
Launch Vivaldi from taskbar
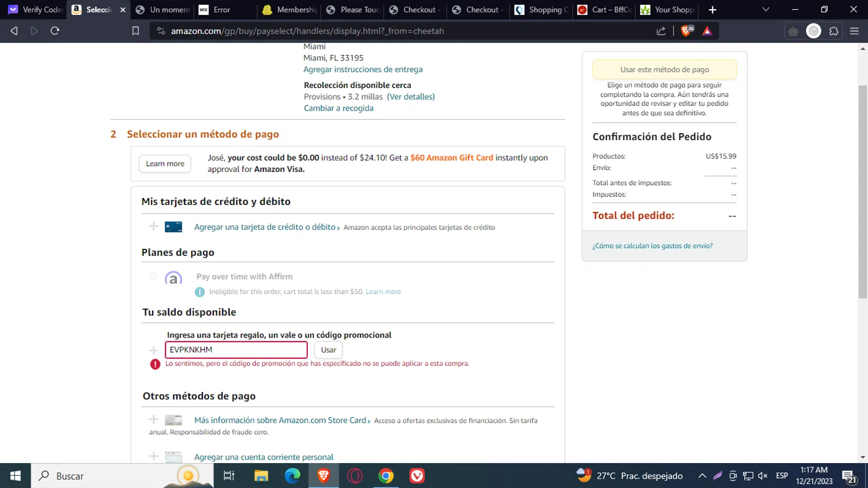click(417, 476)
